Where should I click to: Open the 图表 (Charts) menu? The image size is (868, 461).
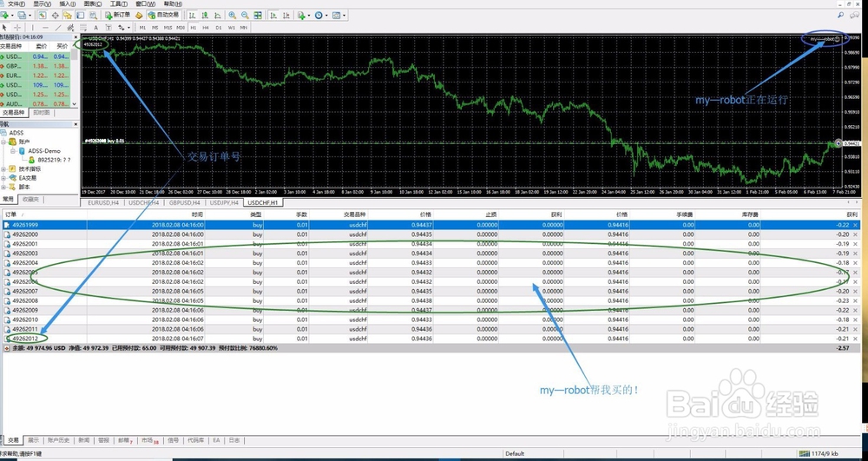pos(93,3)
